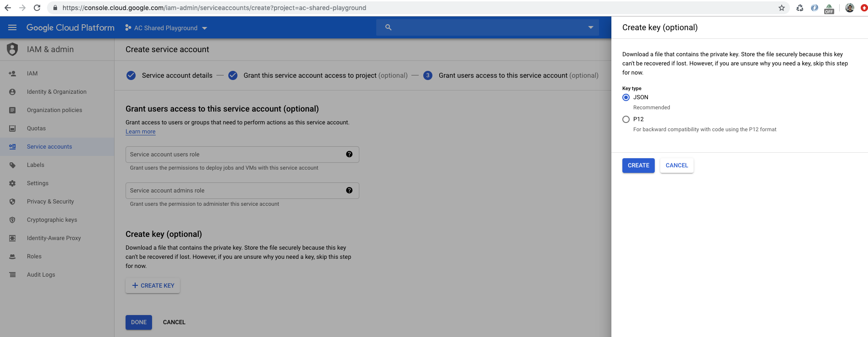Click the browser back arrow
Viewport: 868px width, 337px height.
[x=8, y=8]
